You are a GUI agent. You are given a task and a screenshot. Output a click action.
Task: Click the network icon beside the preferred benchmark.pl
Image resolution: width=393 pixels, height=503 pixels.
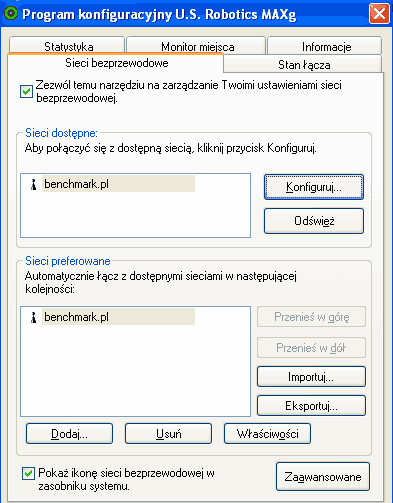33,317
